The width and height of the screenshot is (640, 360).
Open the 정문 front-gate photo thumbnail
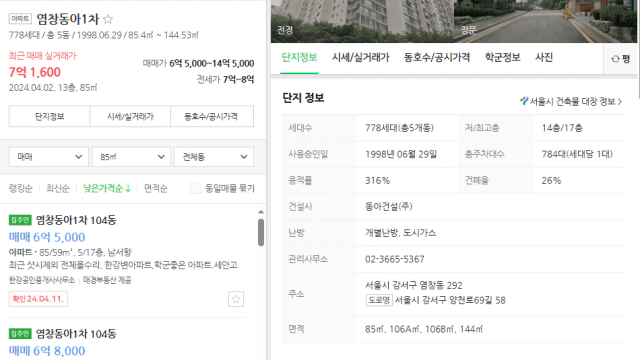click(546, 21)
